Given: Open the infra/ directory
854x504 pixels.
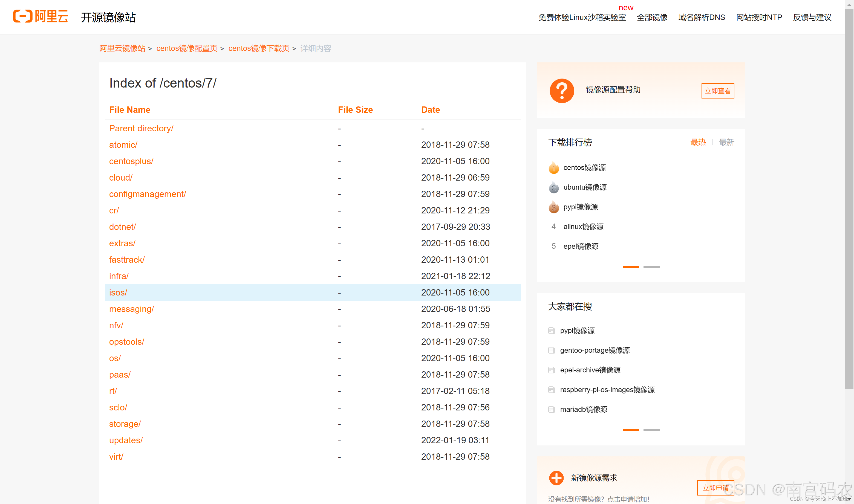Looking at the screenshot, I should (119, 276).
